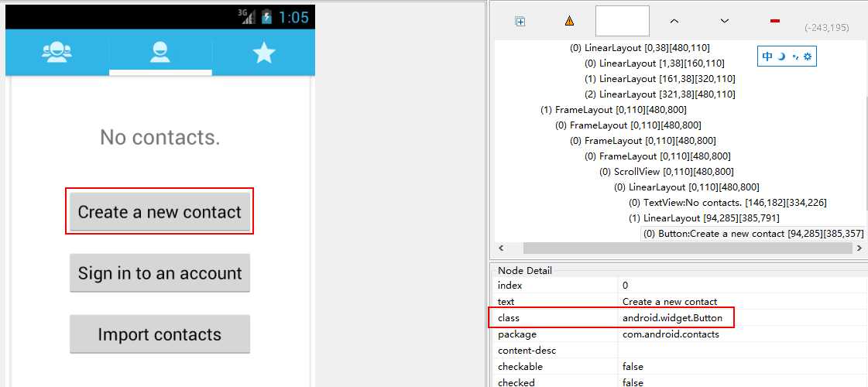
Task: Click the 1:05 clock in status bar
Action: [293, 17]
